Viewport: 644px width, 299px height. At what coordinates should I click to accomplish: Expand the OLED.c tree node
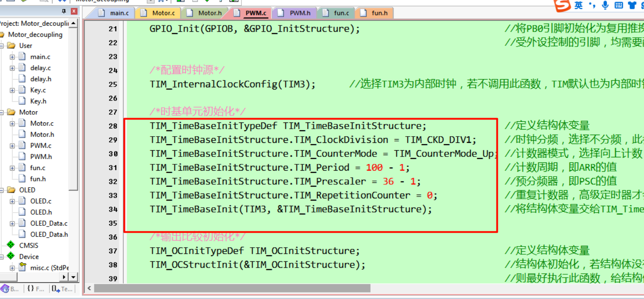pyautogui.click(x=12, y=201)
